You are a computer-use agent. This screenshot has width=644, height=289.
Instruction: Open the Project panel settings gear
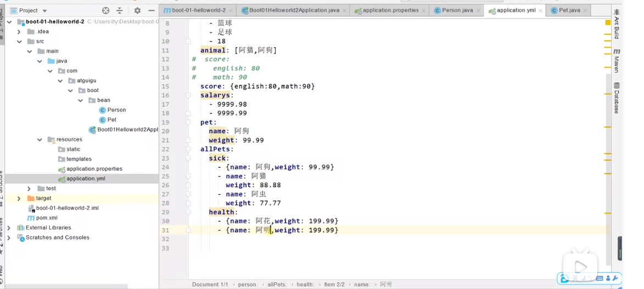pos(137,10)
